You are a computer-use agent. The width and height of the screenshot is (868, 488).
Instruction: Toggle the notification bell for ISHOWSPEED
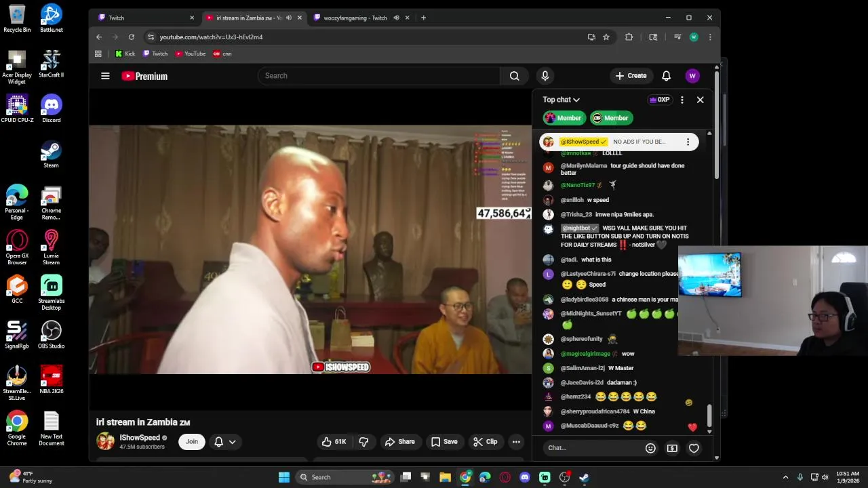[x=218, y=442]
